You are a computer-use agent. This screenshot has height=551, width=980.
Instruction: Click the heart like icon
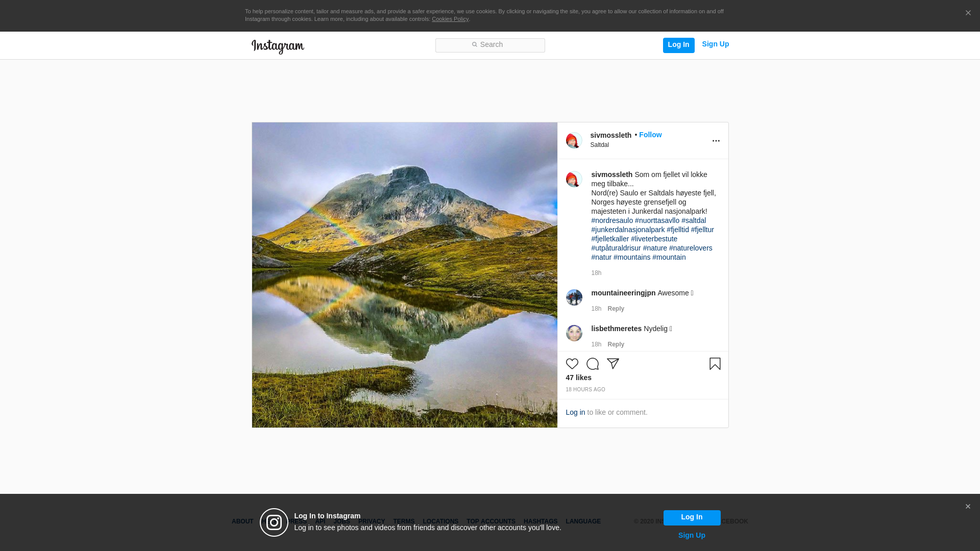[x=572, y=364]
